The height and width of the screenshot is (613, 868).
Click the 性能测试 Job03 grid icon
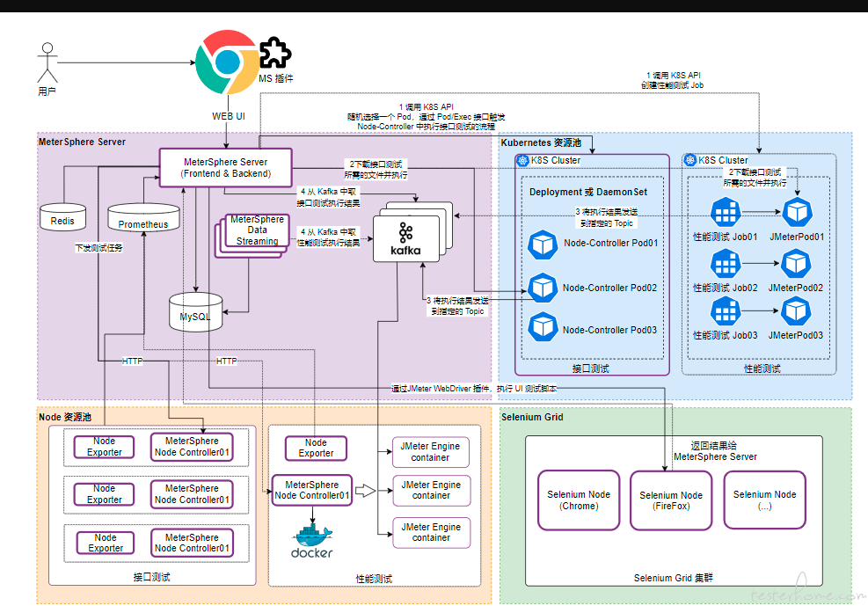click(x=726, y=311)
